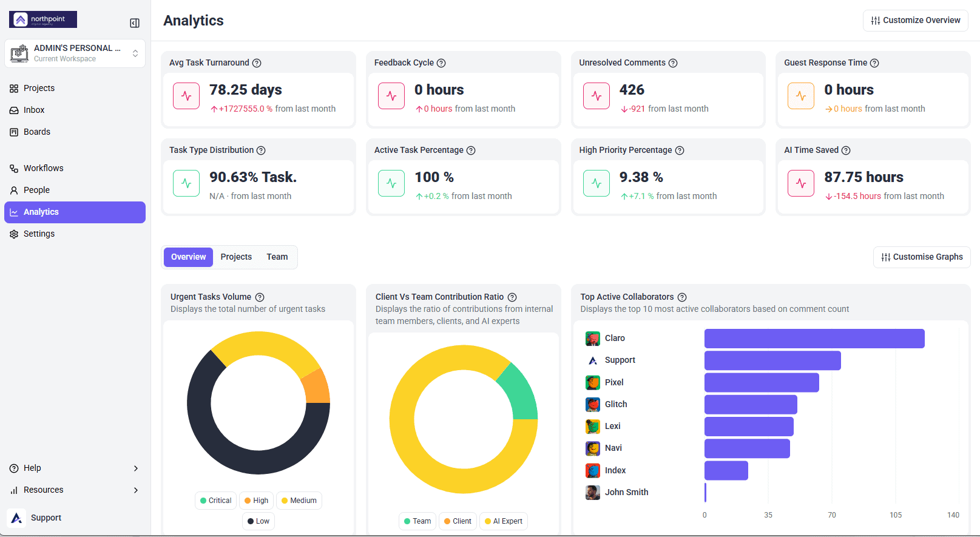
Task: Open Boards from sidebar
Action: coord(75,132)
